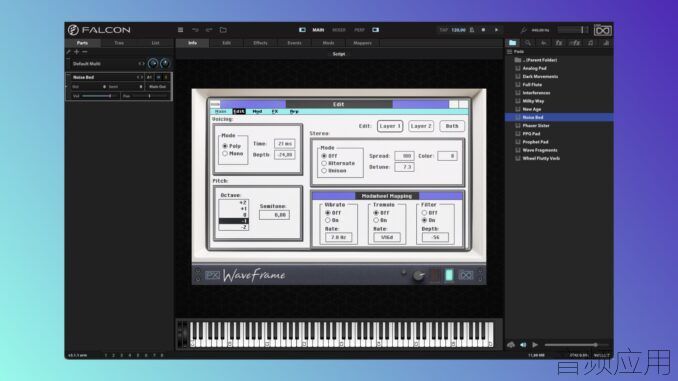Click the redo arrow icon
The width and height of the screenshot is (678, 381).
(209, 30)
